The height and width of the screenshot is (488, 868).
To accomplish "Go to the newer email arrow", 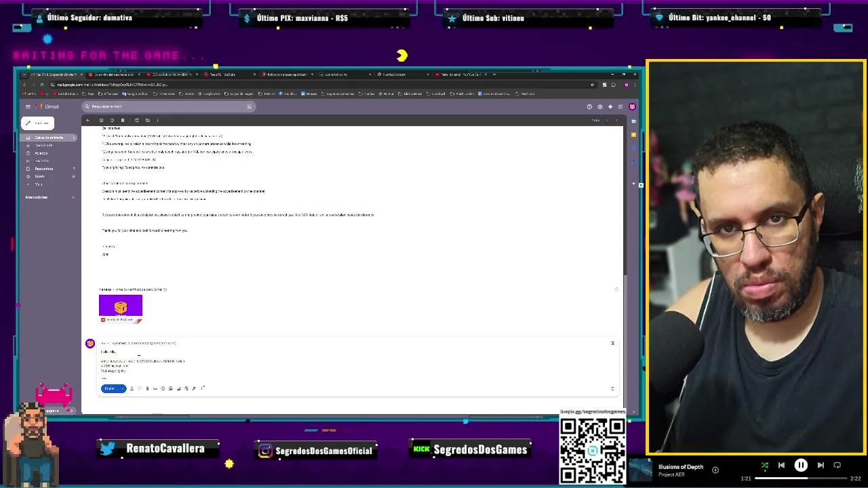I will pyautogui.click(x=607, y=121).
